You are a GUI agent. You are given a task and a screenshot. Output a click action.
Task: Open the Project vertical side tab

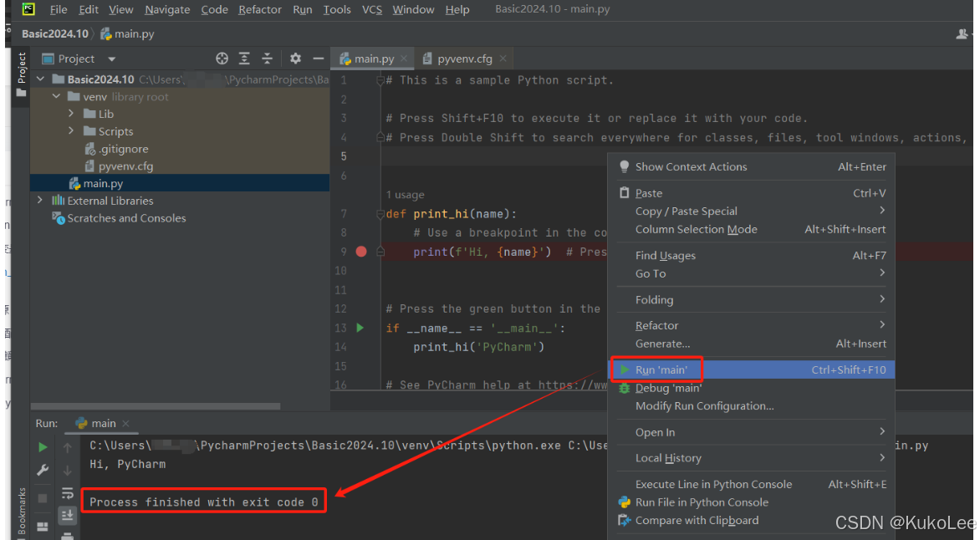(21, 74)
